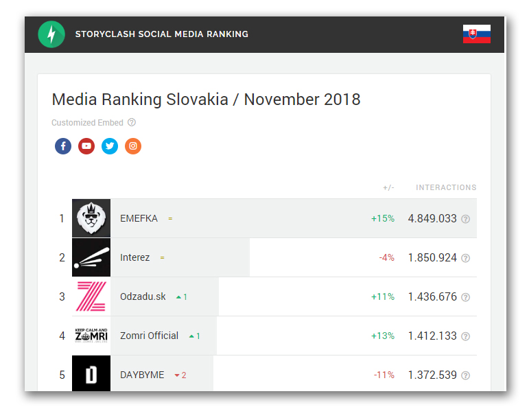529x420 pixels.
Task: Click the Customized Embed text link
Action: (x=87, y=123)
